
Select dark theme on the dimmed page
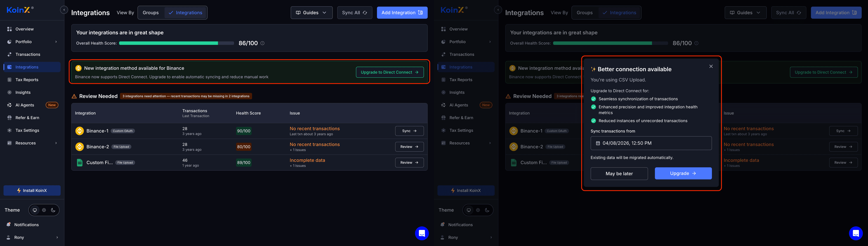(487, 210)
